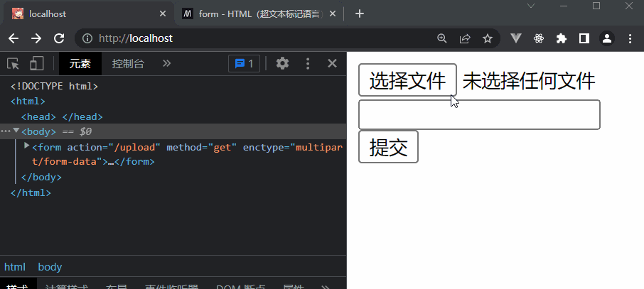This screenshot has height=289, width=644.
Task: Close the DevTools panel
Action: click(332, 64)
